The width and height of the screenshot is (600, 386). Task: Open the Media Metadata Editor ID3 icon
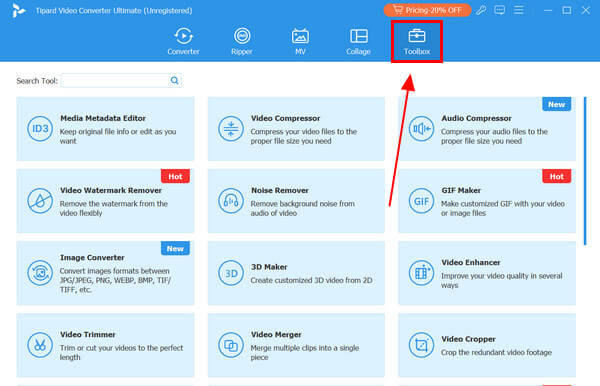[x=40, y=129]
